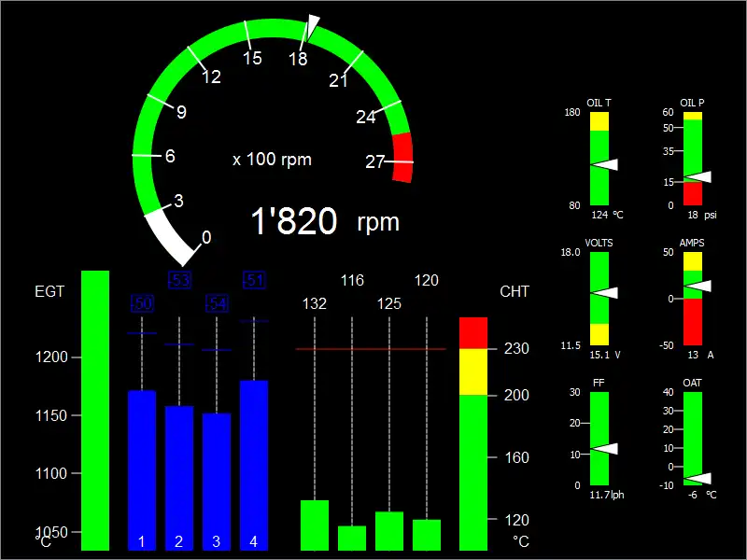Click the red zone on OIL P gauge

point(693,194)
